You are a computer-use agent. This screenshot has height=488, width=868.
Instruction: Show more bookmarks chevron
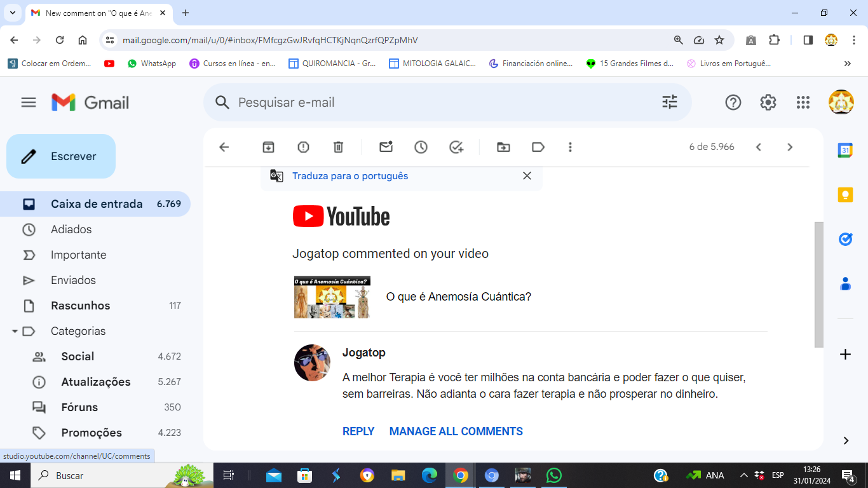pyautogui.click(x=848, y=64)
